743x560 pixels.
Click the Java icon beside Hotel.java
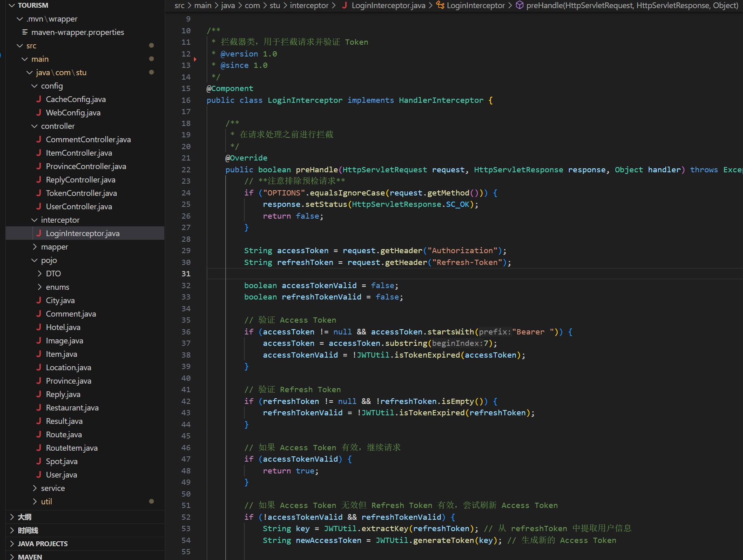[39, 327]
